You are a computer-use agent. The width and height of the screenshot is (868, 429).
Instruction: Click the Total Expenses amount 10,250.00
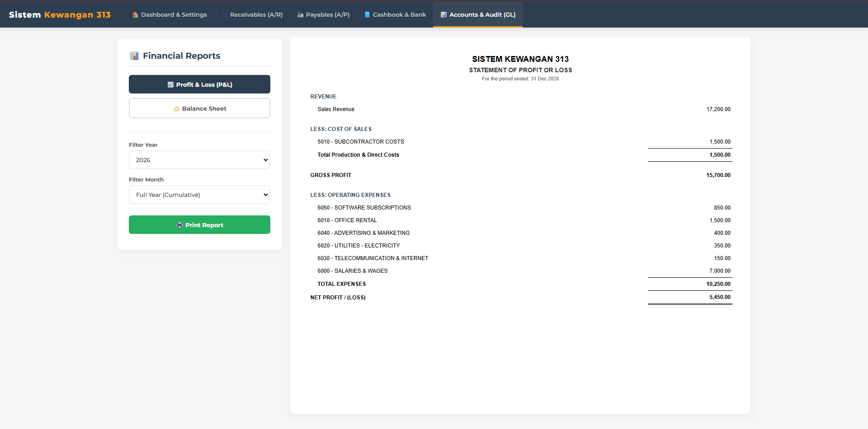(x=718, y=284)
